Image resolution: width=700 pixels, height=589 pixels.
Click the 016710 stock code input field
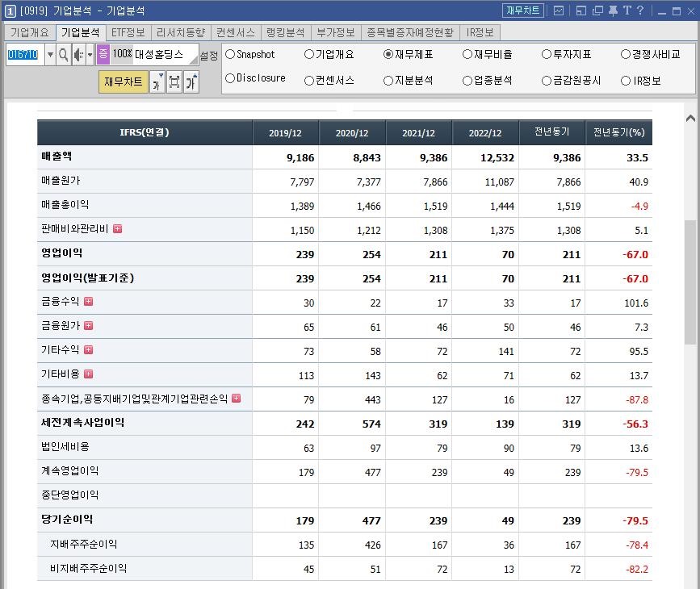(x=25, y=55)
